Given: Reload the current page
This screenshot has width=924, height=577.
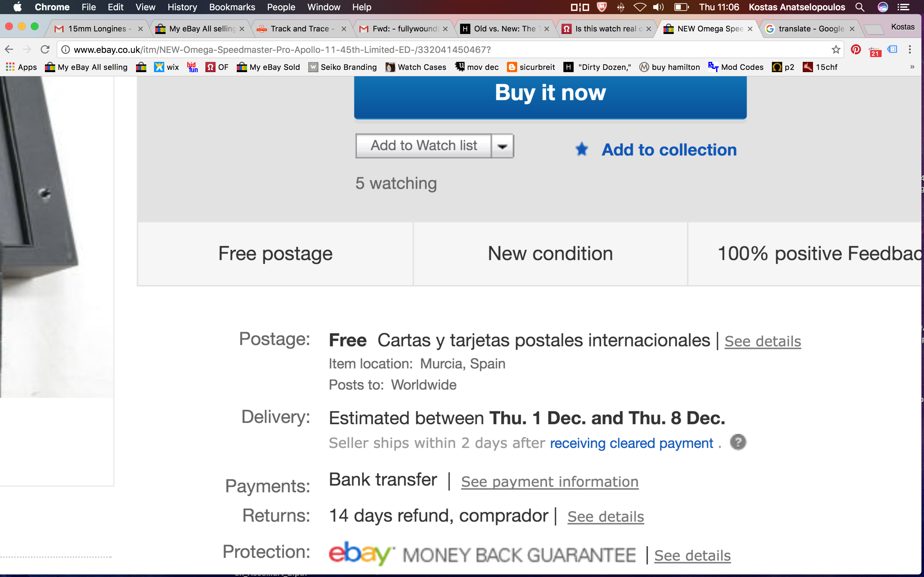Looking at the screenshot, I should coord(45,50).
